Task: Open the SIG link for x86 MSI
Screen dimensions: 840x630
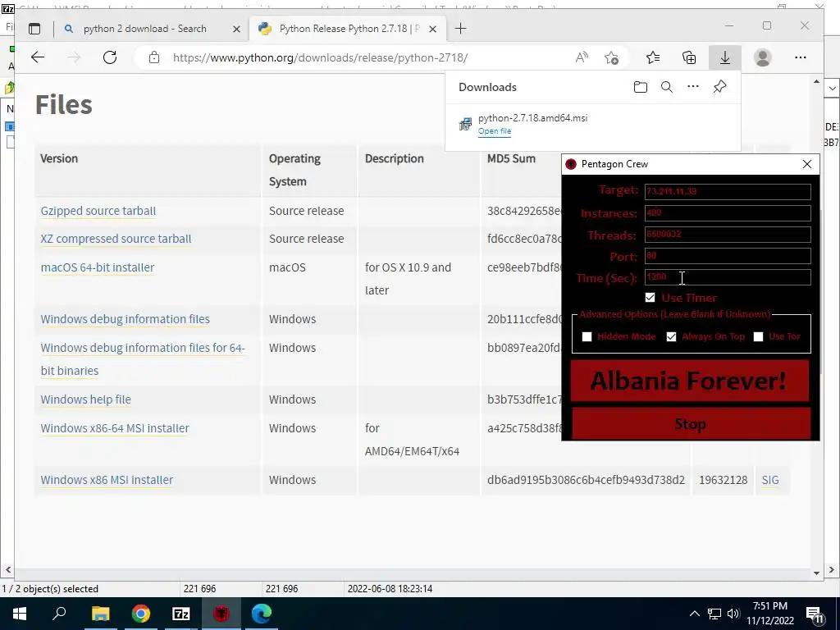Action: coord(770,479)
